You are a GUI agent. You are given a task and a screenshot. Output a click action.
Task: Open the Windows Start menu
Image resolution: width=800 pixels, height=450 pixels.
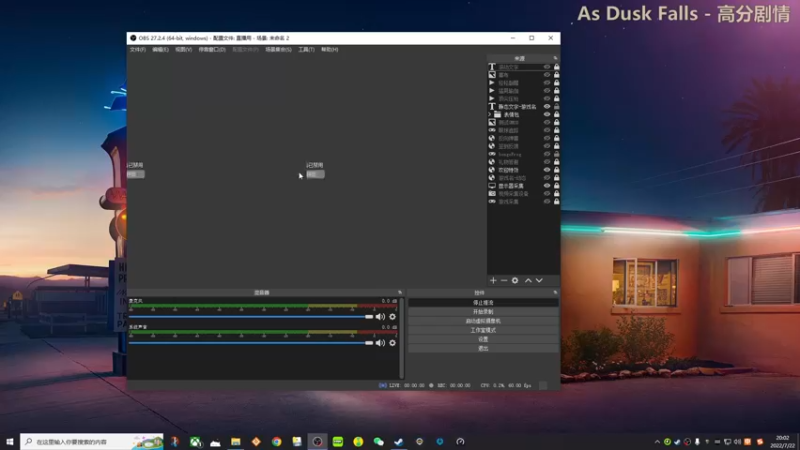(x=10, y=441)
